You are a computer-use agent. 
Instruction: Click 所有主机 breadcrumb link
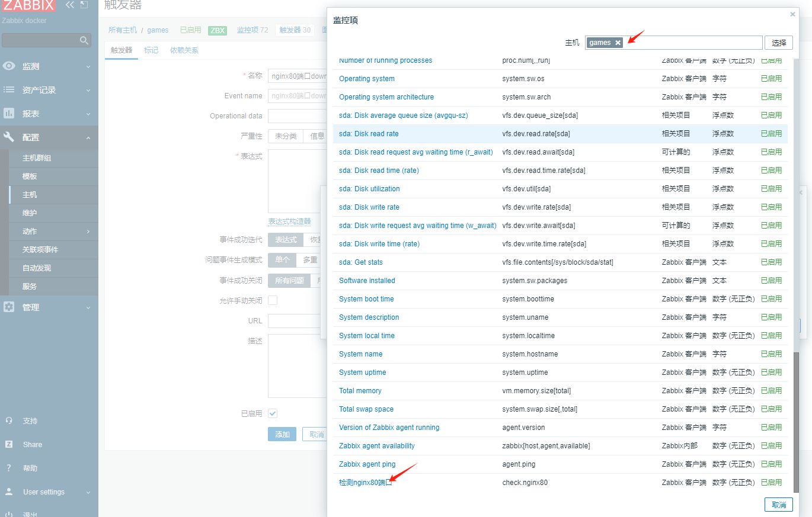pyautogui.click(x=123, y=30)
